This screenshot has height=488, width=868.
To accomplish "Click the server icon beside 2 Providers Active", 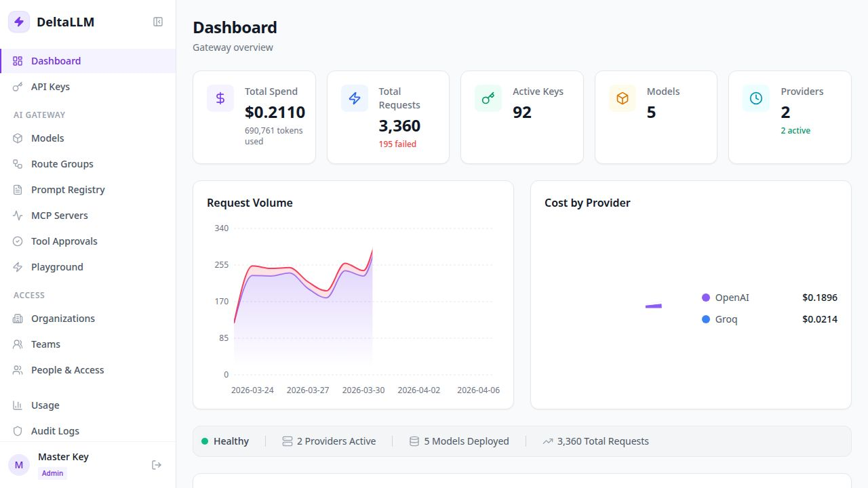I will [x=288, y=441].
